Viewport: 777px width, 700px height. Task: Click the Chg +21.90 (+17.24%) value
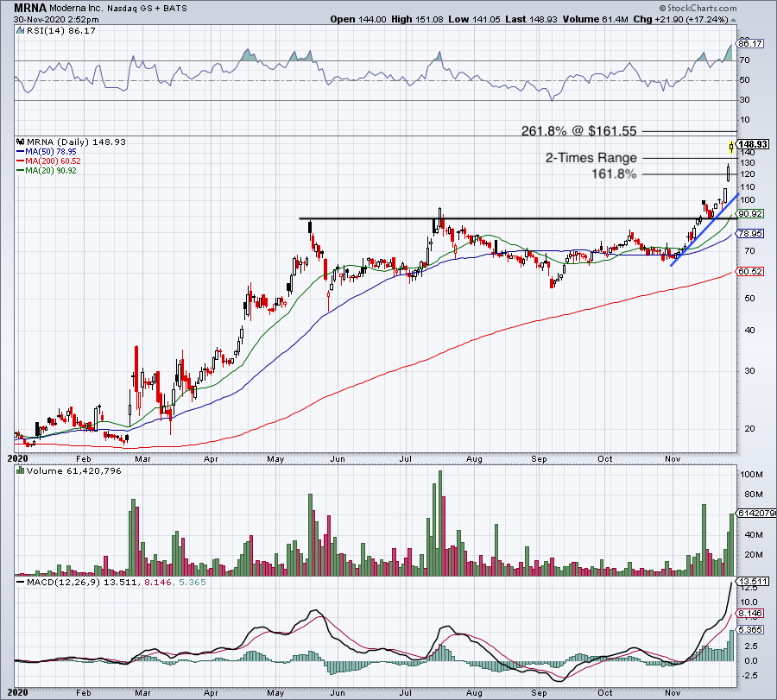(x=680, y=19)
